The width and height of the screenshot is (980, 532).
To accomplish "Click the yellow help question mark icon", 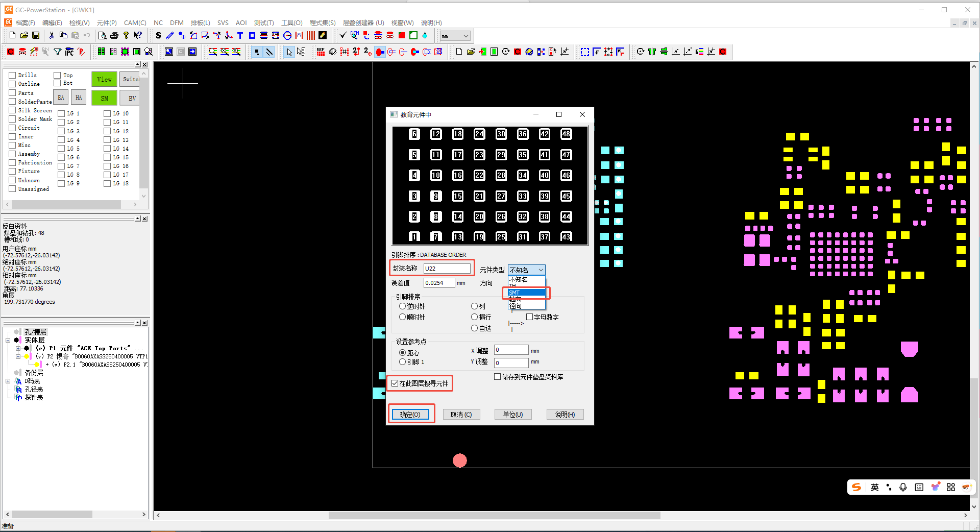I will click(126, 35).
